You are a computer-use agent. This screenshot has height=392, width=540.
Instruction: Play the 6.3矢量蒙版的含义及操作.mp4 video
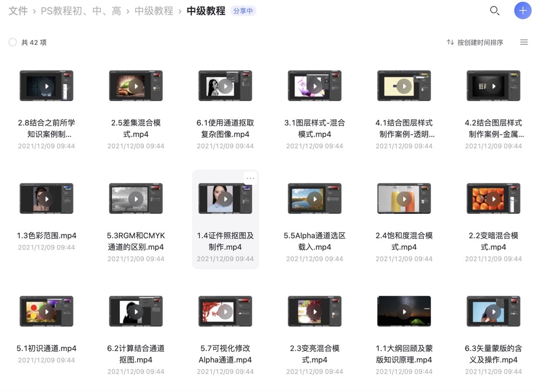pyautogui.click(x=494, y=312)
